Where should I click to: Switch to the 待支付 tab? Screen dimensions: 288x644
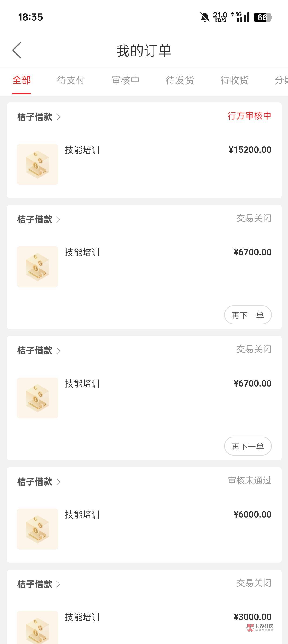[71, 80]
